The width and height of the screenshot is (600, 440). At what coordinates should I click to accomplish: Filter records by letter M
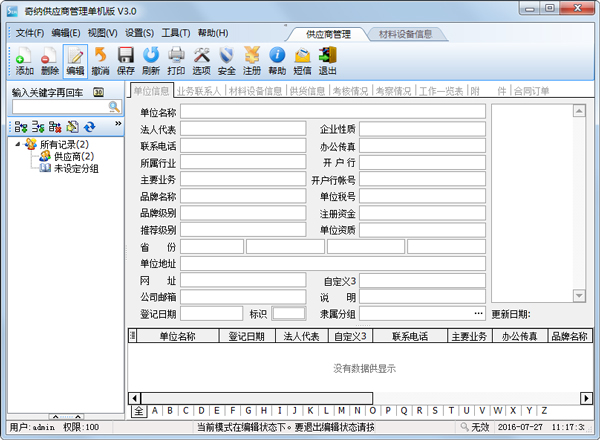(341, 411)
